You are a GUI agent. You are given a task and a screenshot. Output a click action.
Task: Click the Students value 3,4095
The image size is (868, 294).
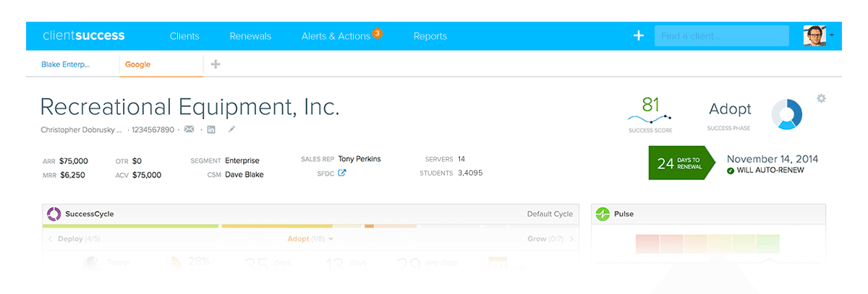point(470,173)
